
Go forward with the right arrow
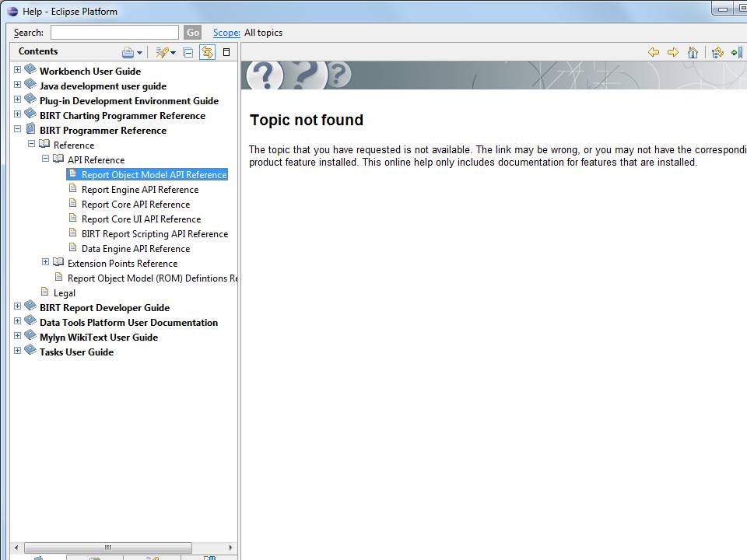click(x=673, y=52)
